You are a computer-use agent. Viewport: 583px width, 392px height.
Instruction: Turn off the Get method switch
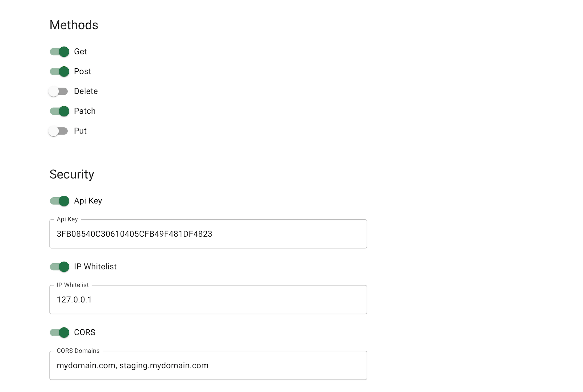(59, 51)
